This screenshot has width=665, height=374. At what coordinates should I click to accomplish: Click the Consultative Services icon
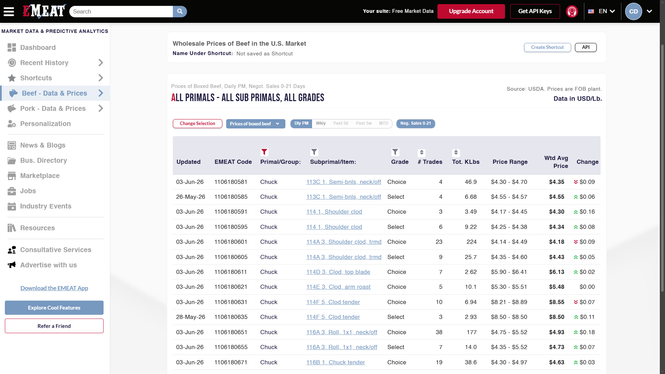[12, 250]
